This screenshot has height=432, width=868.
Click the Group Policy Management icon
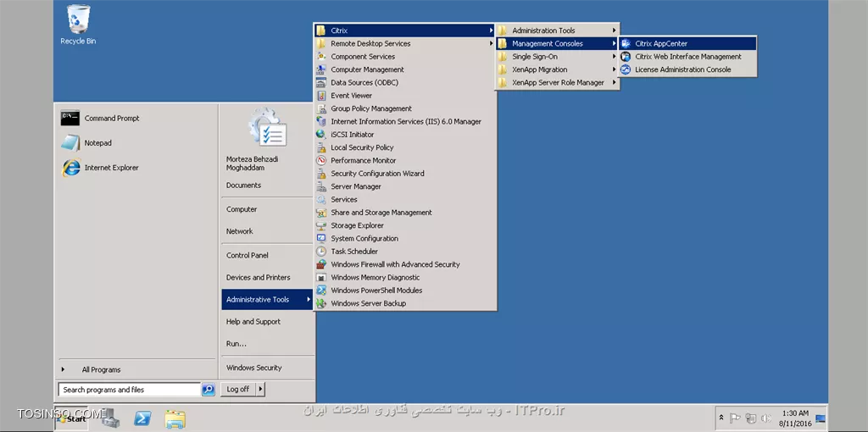pos(321,108)
